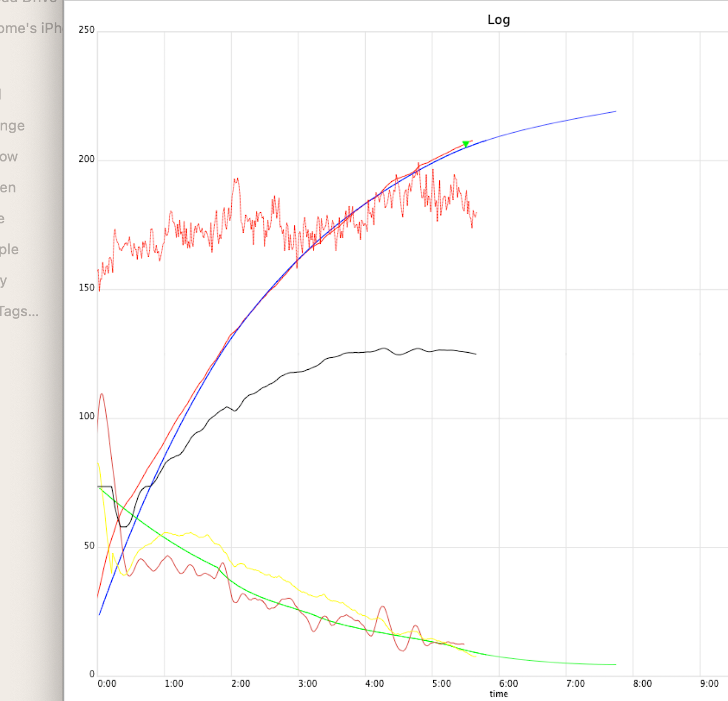Click the right end of the black curve
This screenshot has width=728, height=701.
pos(475,354)
